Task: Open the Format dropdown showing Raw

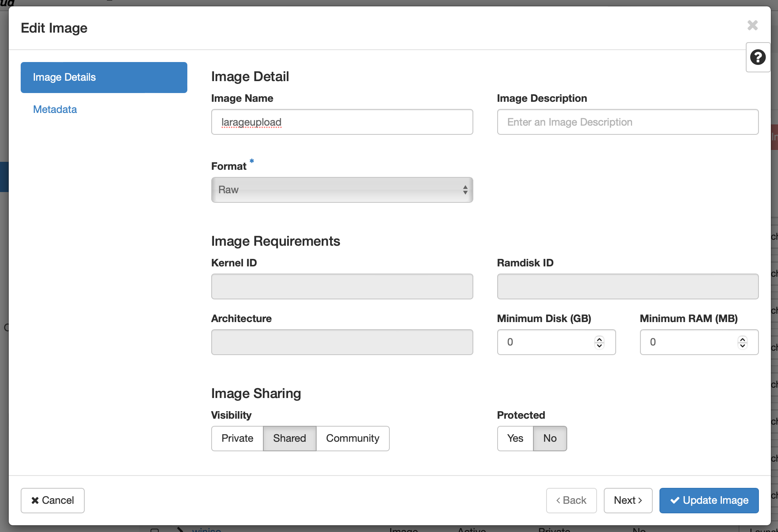Action: (x=342, y=190)
